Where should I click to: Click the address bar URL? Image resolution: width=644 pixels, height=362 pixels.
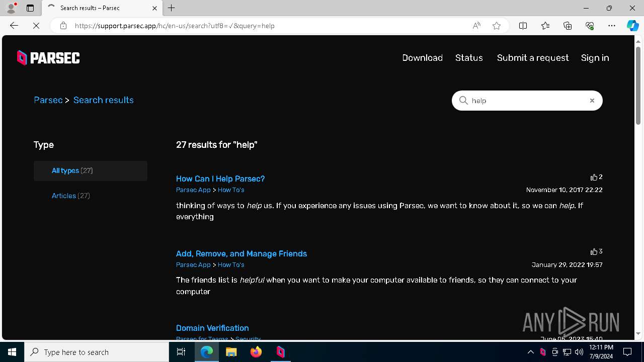click(x=175, y=26)
